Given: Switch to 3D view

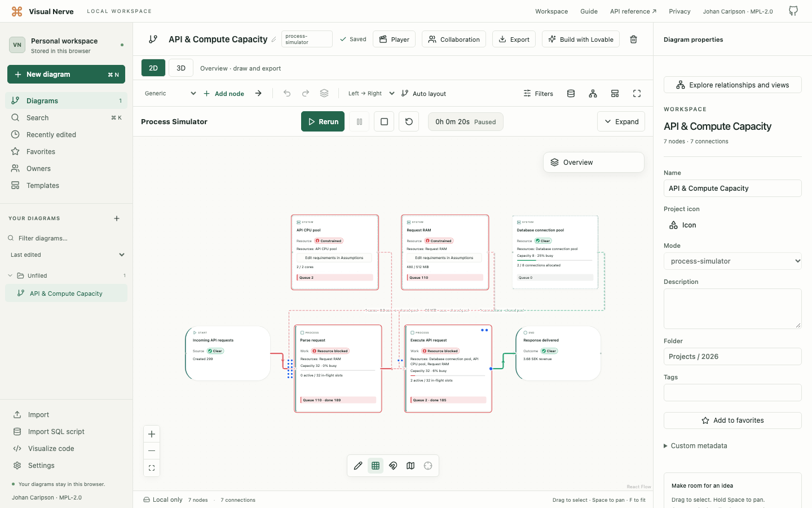Looking at the screenshot, I should 181,68.
